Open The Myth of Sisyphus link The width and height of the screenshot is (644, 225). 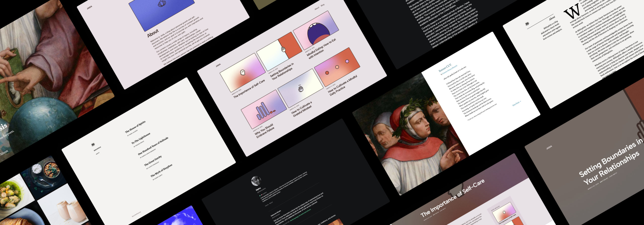point(162,171)
